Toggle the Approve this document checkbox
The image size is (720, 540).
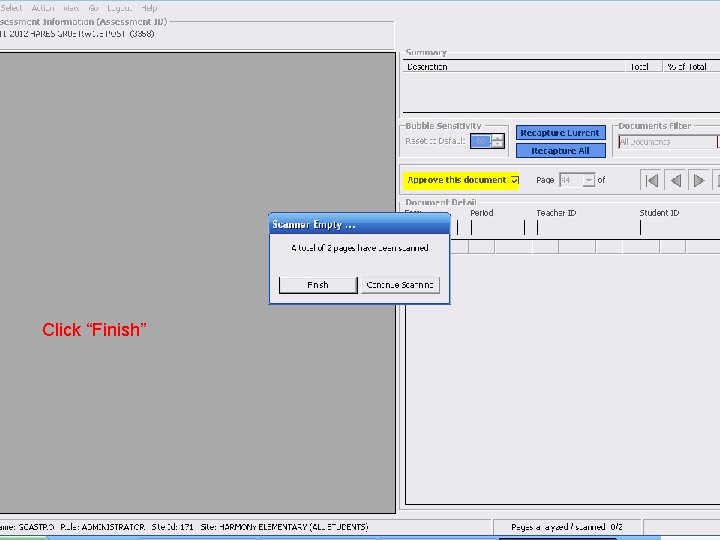tap(515, 180)
